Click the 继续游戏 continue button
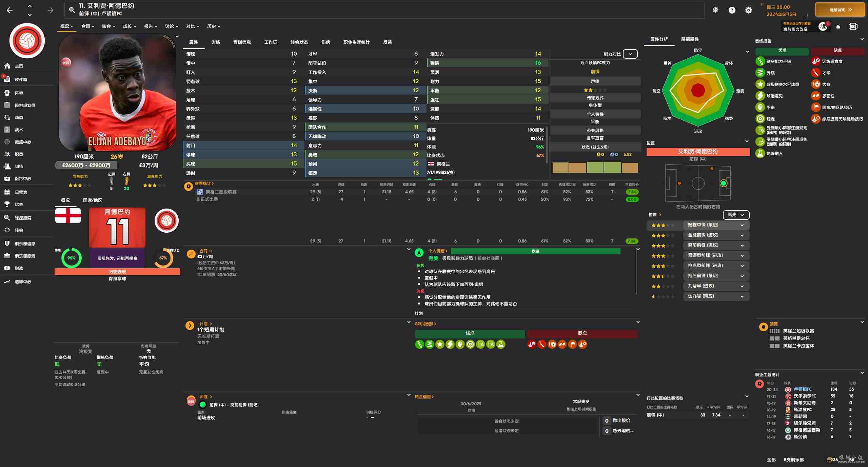 click(840, 10)
